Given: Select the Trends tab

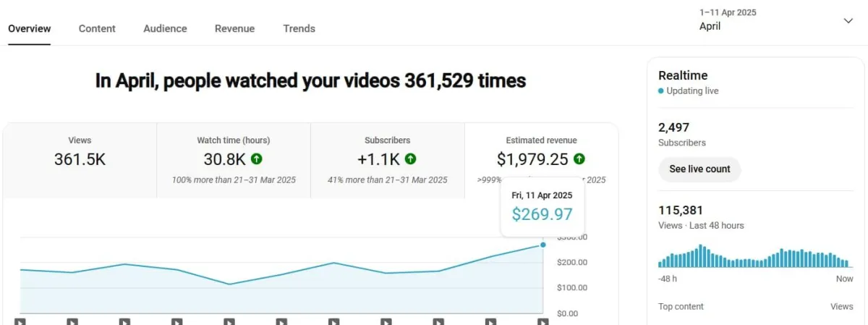Looking at the screenshot, I should point(299,28).
